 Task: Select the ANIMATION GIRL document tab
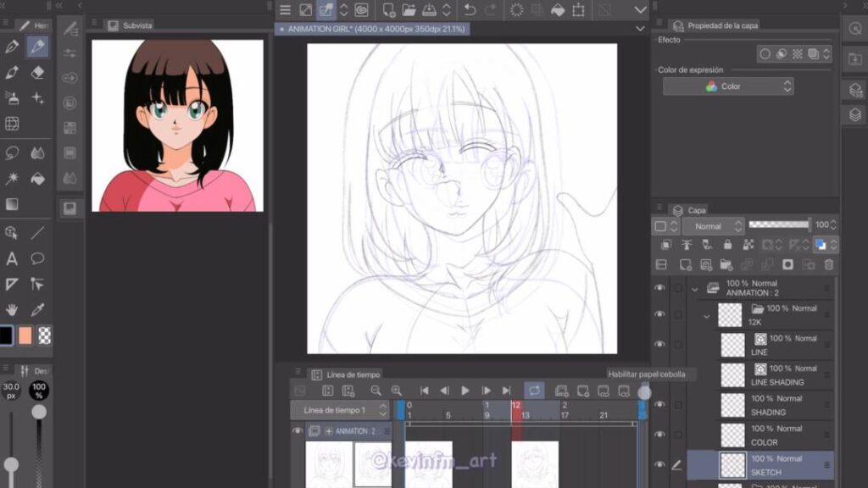373,29
